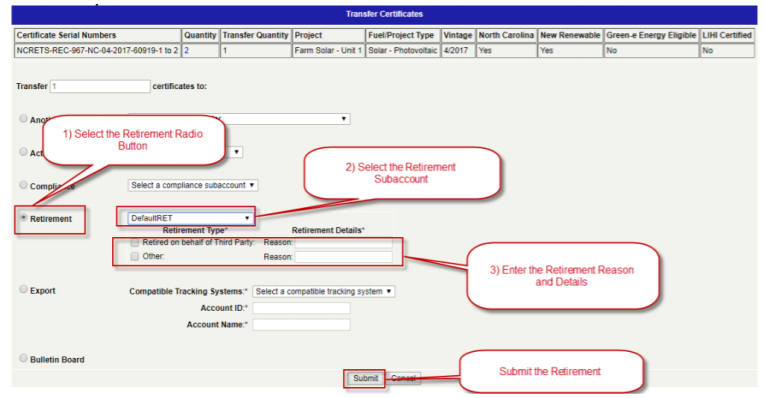765x398 pixels.
Task: Open the DefaultRET subaccount dropdown
Action: pyautogui.click(x=190, y=218)
